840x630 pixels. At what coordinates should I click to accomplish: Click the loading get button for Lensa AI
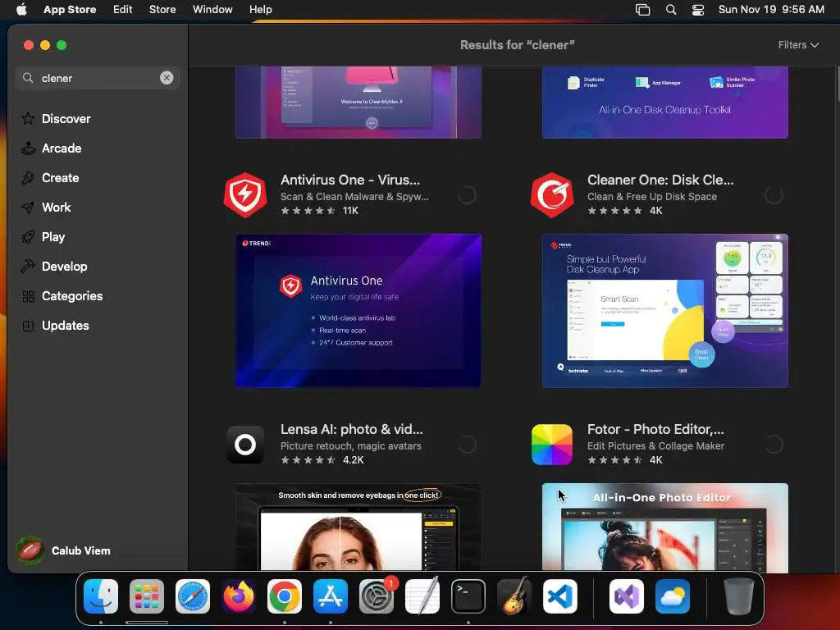(x=467, y=444)
